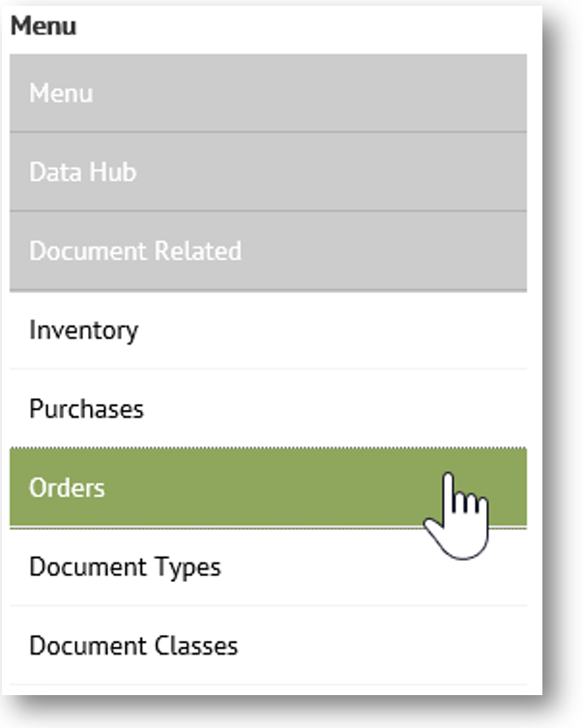Navigate back to Data Hub level
Screen dimensions: 583x728
click(x=83, y=172)
